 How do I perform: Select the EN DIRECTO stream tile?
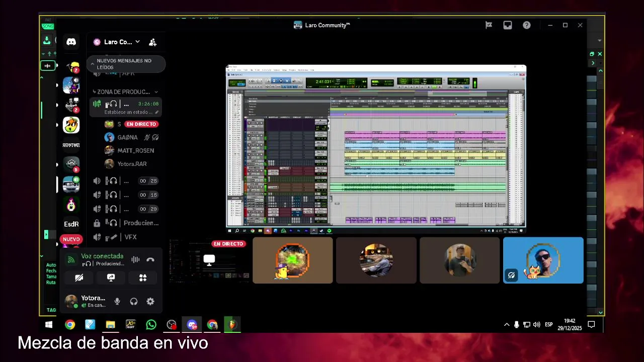[x=209, y=260]
